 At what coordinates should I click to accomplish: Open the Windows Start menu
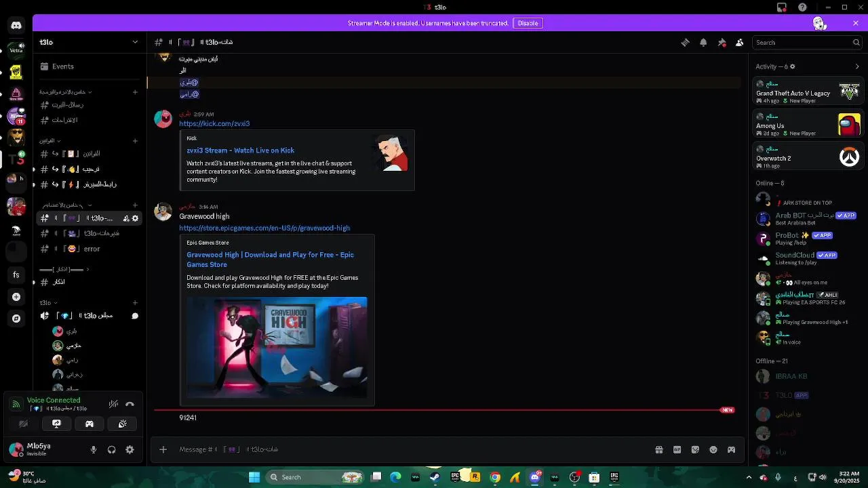click(x=254, y=477)
